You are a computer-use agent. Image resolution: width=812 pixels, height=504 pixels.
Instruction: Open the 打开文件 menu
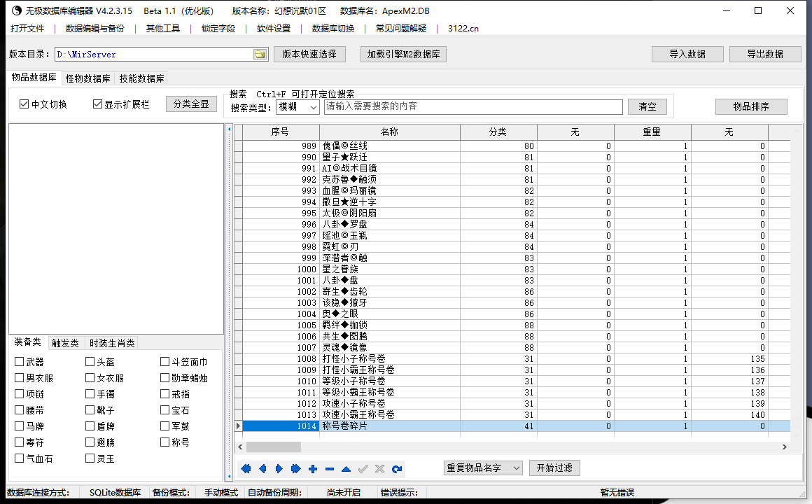click(x=27, y=29)
